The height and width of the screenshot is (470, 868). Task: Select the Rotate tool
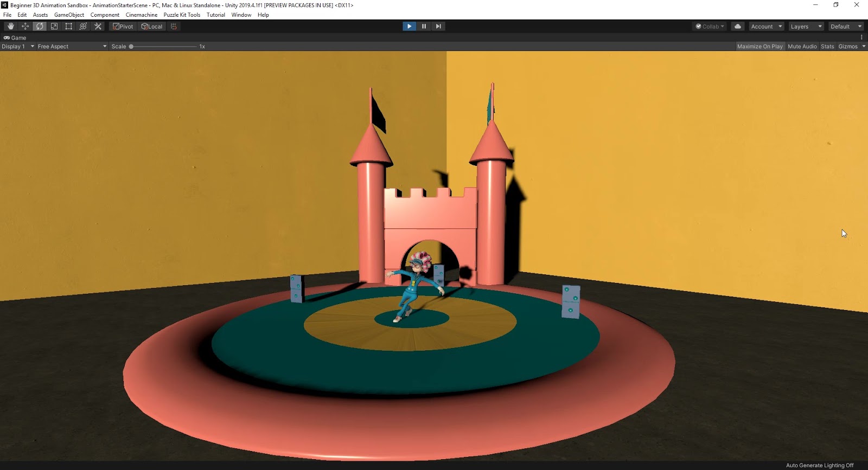point(40,26)
